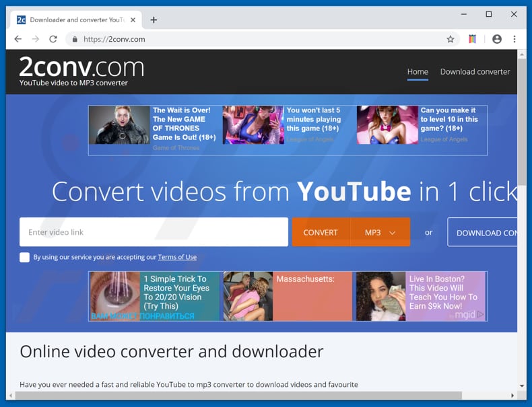532x407 pixels.
Task: Reload the 2conv.com page
Action: (53, 39)
